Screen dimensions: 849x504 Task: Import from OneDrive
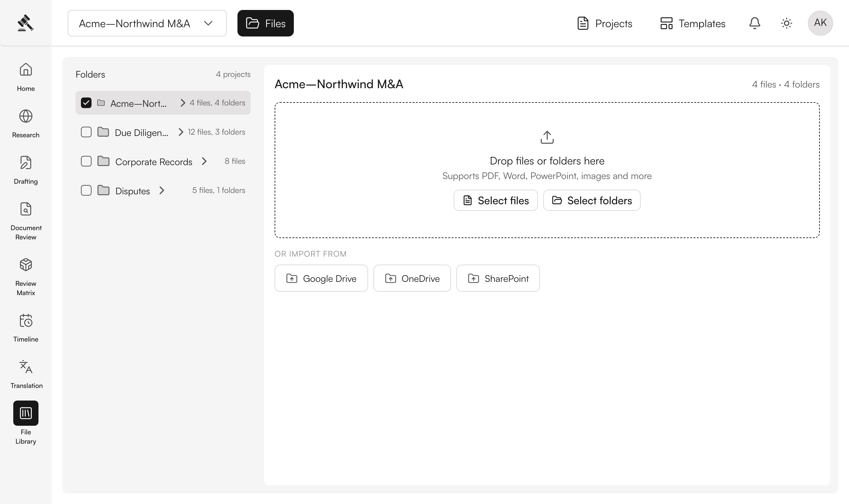[412, 278]
